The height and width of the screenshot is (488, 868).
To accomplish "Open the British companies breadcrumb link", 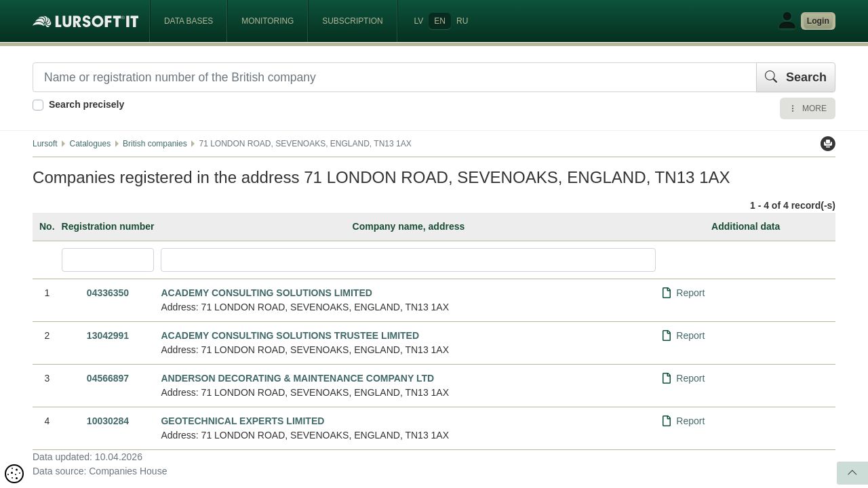I will point(155,144).
